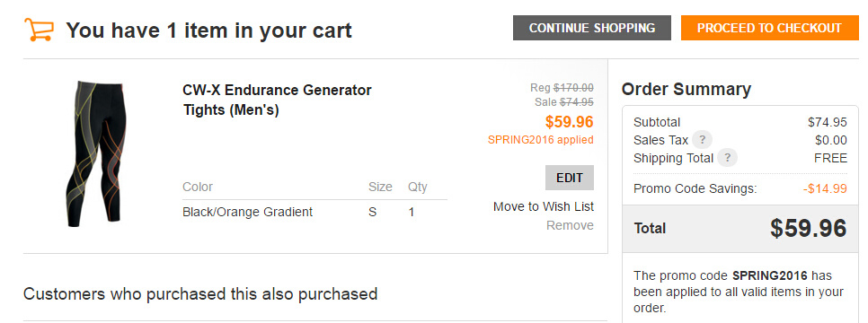Open CW-X Endurance Generator Tights product title
The image size is (868, 323).
[278, 100]
